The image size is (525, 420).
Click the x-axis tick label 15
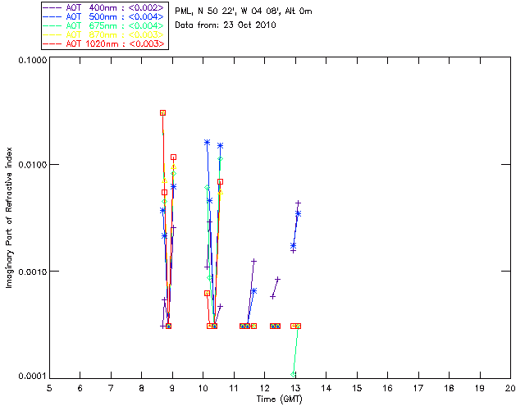coord(357,388)
